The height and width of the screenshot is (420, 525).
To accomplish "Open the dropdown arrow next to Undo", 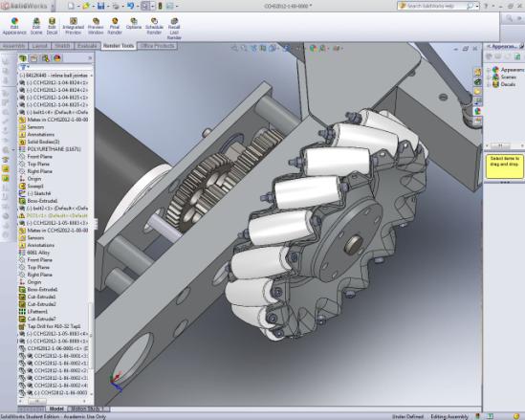I will (138, 6).
